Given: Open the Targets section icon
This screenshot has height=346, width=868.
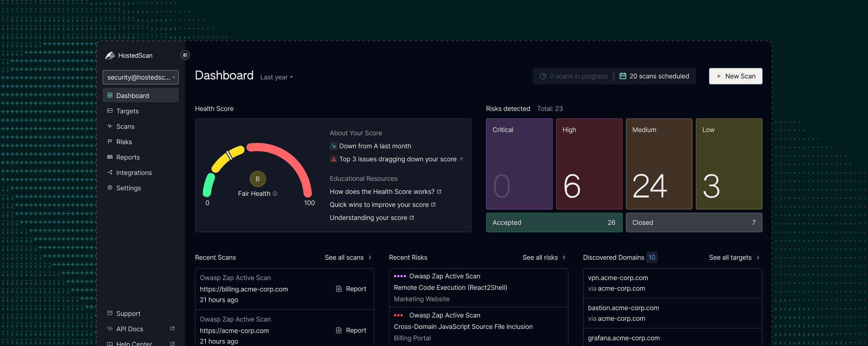Looking at the screenshot, I should click(x=110, y=111).
